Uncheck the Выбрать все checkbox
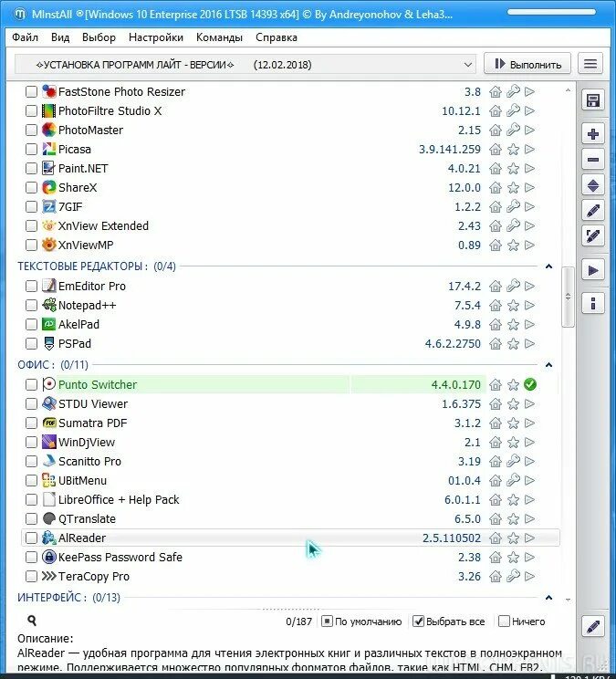Screen dimensions: 616x679 click(418, 622)
